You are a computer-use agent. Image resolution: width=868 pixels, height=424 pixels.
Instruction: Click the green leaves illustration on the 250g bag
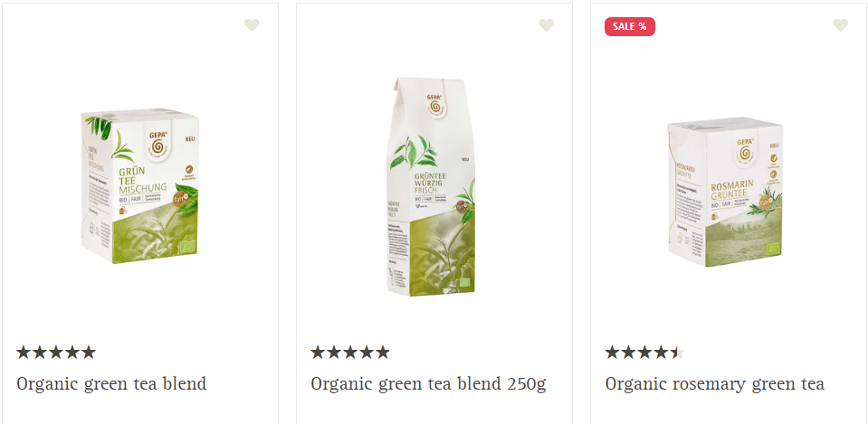click(414, 153)
